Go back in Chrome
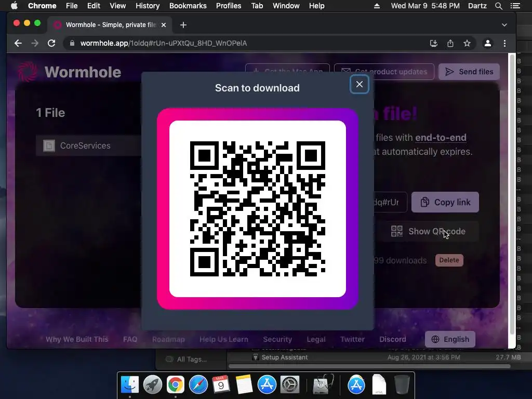This screenshot has width=532, height=399. (x=18, y=43)
